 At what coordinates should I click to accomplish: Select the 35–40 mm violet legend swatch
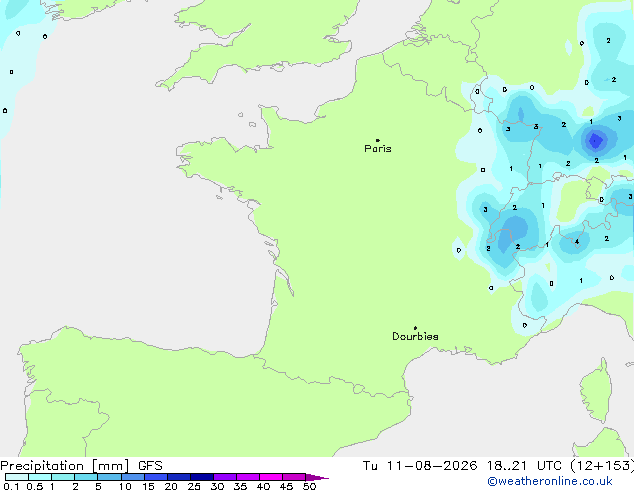coord(248,477)
